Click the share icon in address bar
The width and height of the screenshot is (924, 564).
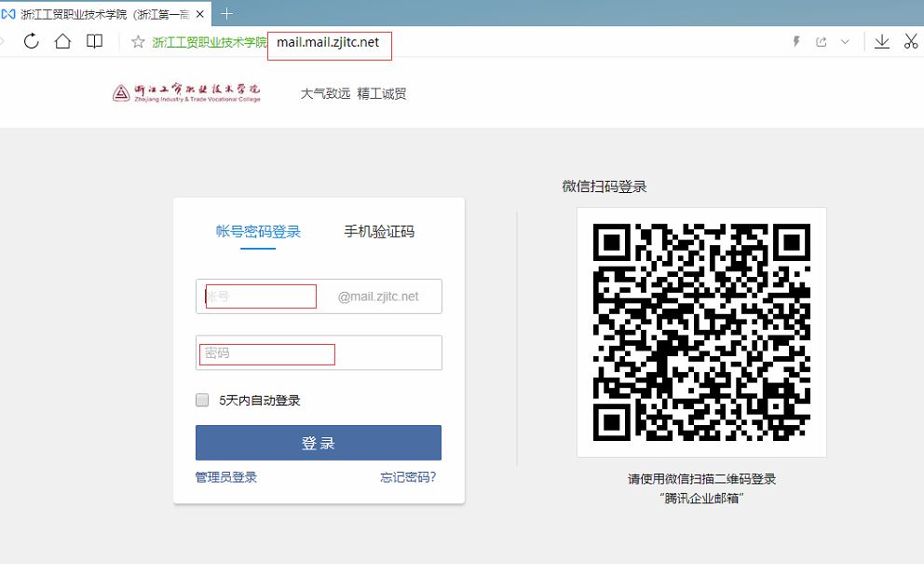[x=821, y=42]
